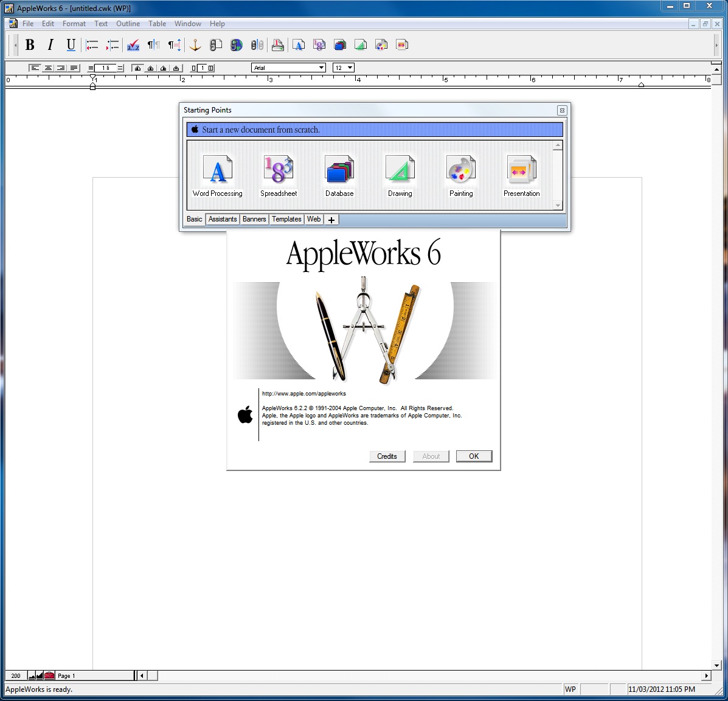This screenshot has height=701, width=728.
Task: Click the zoom-in large mountains icon
Action: (x=40, y=675)
